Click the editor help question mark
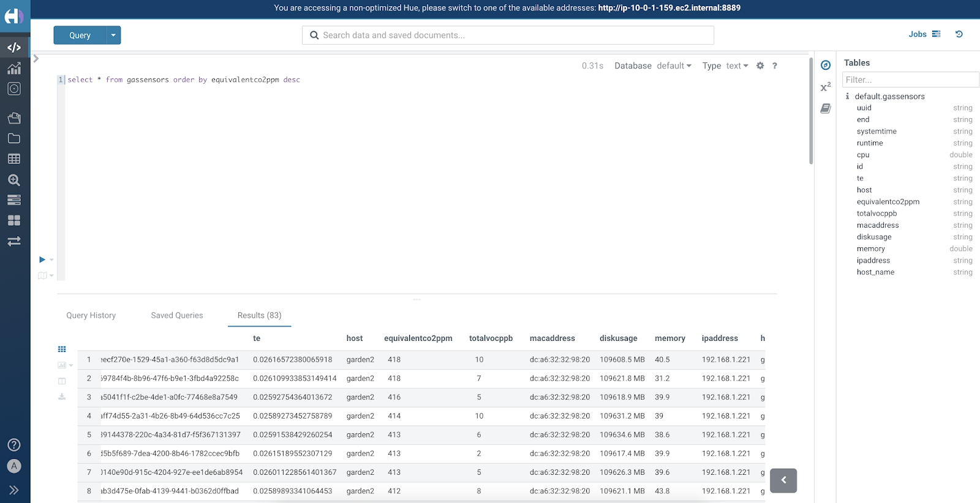The width and height of the screenshot is (980, 503). pos(775,65)
